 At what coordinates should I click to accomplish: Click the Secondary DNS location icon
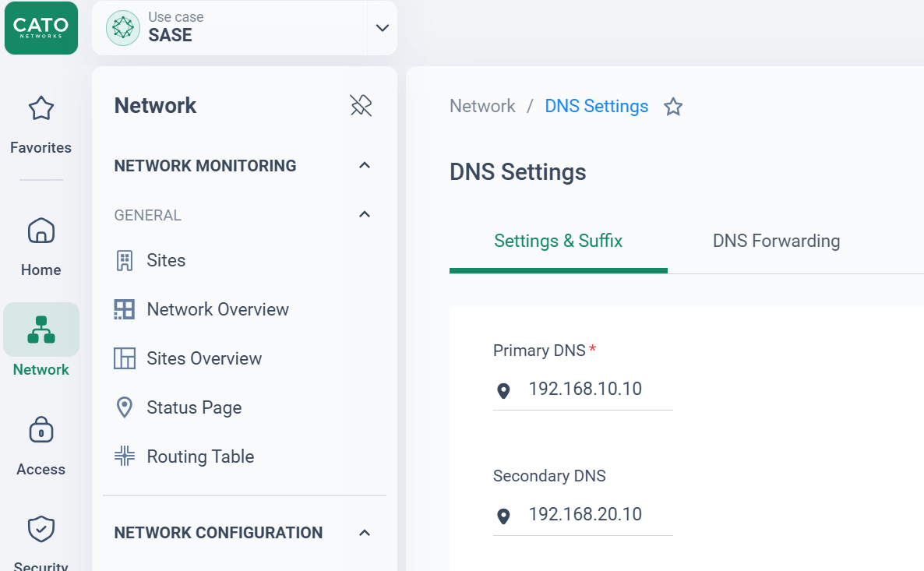(503, 516)
